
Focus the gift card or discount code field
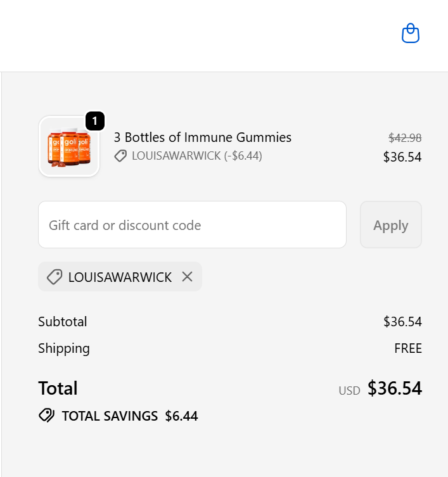192,225
